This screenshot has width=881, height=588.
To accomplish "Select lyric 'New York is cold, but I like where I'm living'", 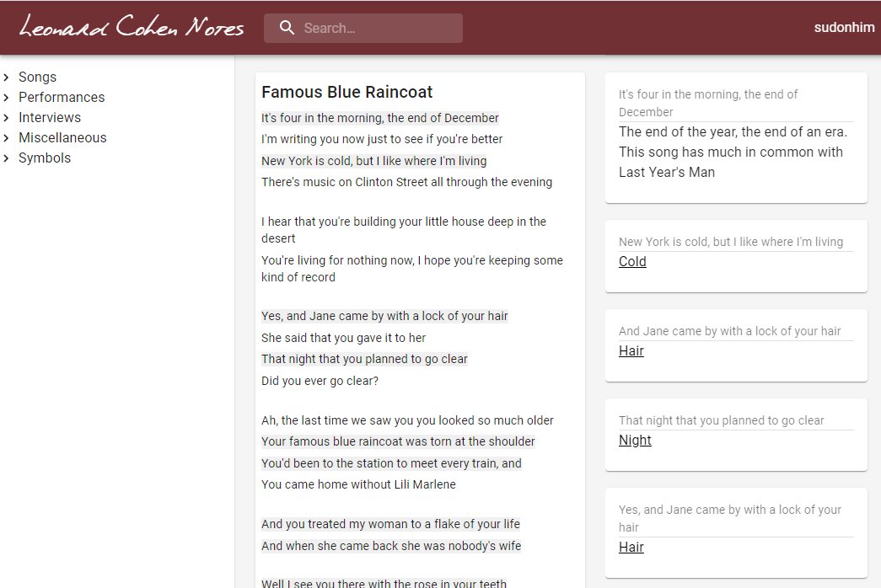I will (x=373, y=161).
